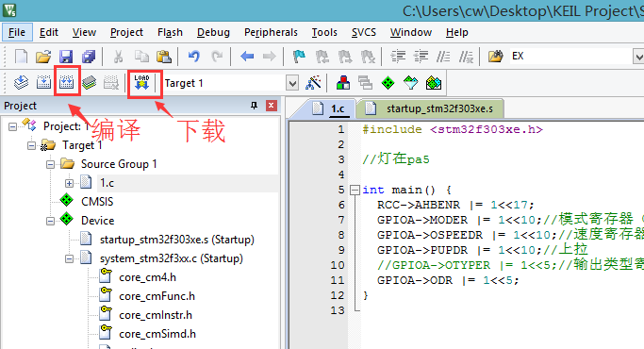Screen dimensions: 644x349
Task: Open the File menu
Action: coord(17,32)
